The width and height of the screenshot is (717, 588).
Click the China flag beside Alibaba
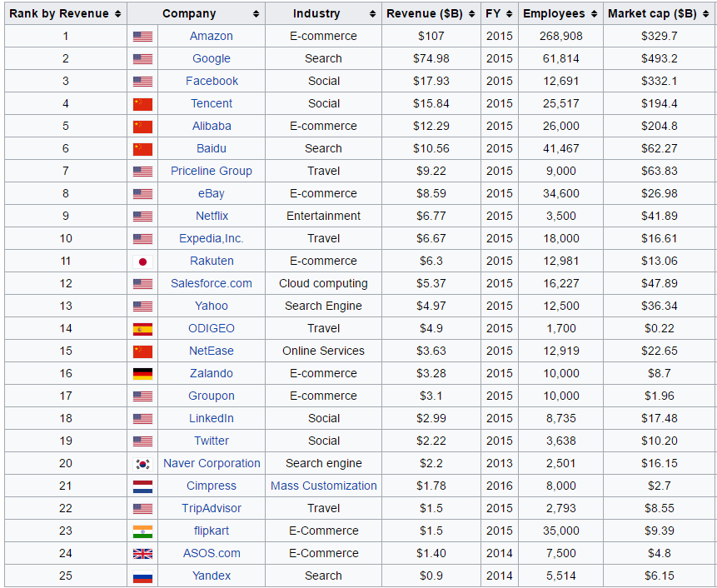(142, 127)
